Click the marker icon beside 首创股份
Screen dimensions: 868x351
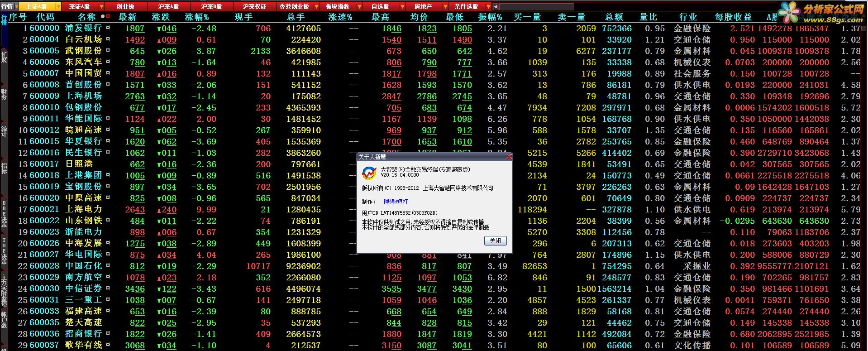click(x=108, y=84)
